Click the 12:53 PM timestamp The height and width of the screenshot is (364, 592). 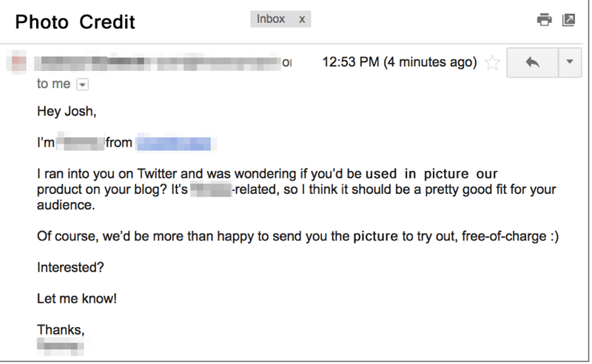pyautogui.click(x=400, y=62)
